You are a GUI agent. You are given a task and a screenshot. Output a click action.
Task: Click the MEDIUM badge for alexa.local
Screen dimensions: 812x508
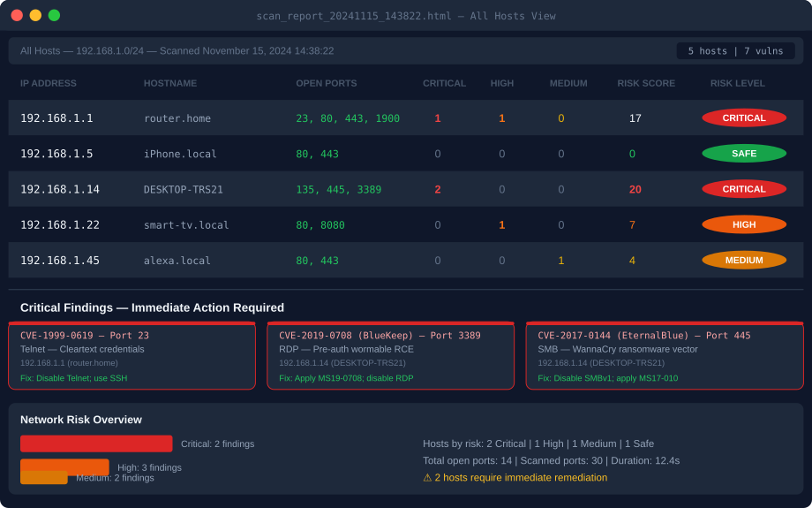click(744, 261)
